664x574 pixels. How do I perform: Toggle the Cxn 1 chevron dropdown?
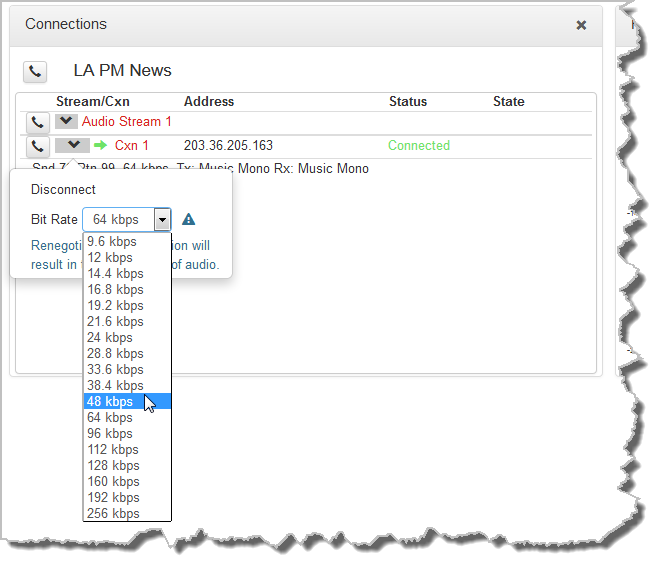pyautogui.click(x=72, y=145)
